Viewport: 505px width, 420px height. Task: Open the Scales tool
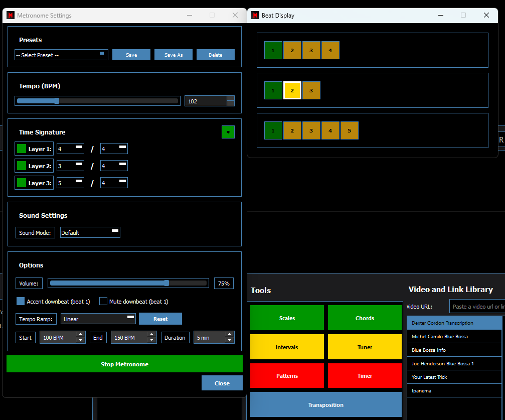click(x=287, y=318)
